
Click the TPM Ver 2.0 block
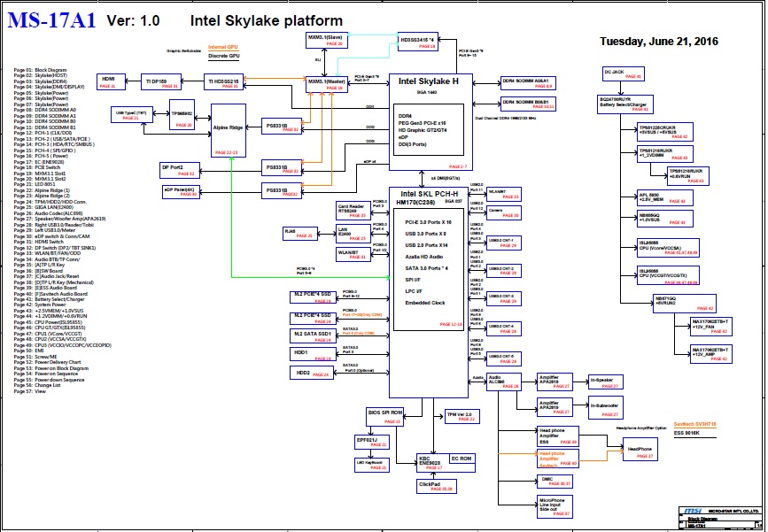click(x=462, y=417)
